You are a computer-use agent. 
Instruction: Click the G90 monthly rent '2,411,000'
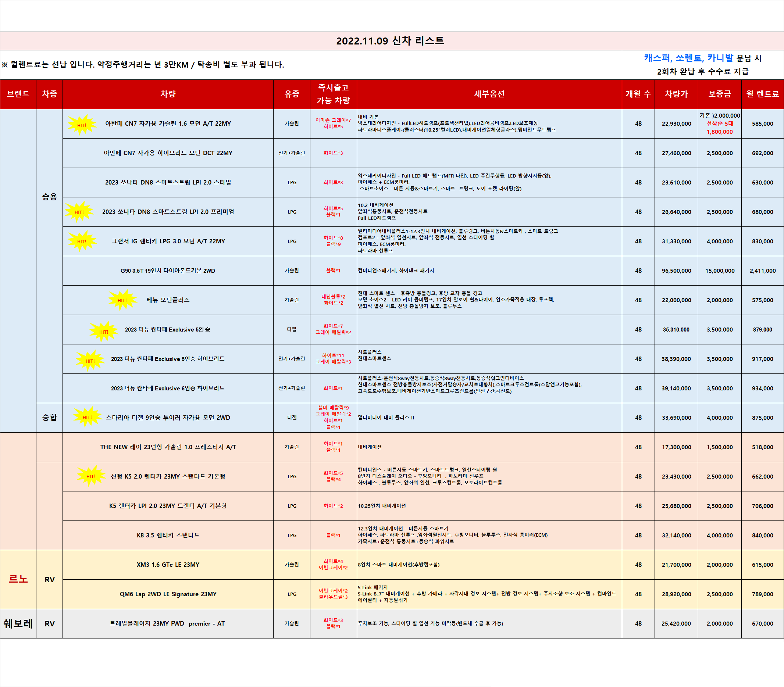(763, 271)
